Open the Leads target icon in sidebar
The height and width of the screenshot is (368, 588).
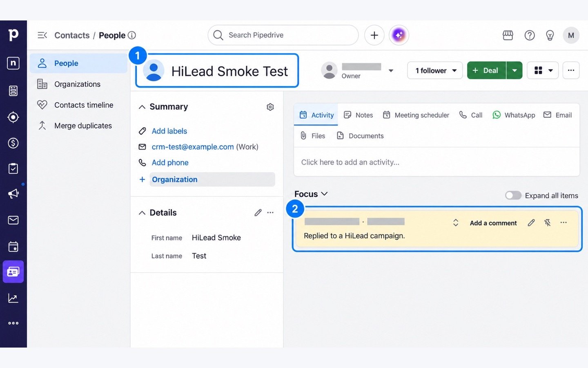click(x=13, y=117)
